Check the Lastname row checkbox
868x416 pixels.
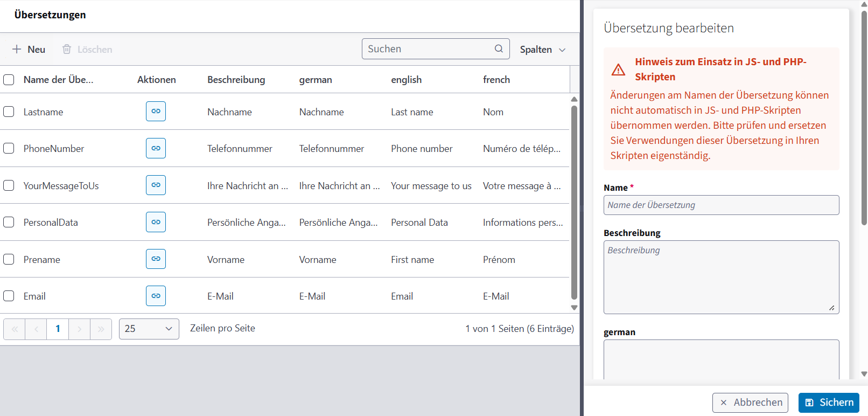click(x=9, y=112)
